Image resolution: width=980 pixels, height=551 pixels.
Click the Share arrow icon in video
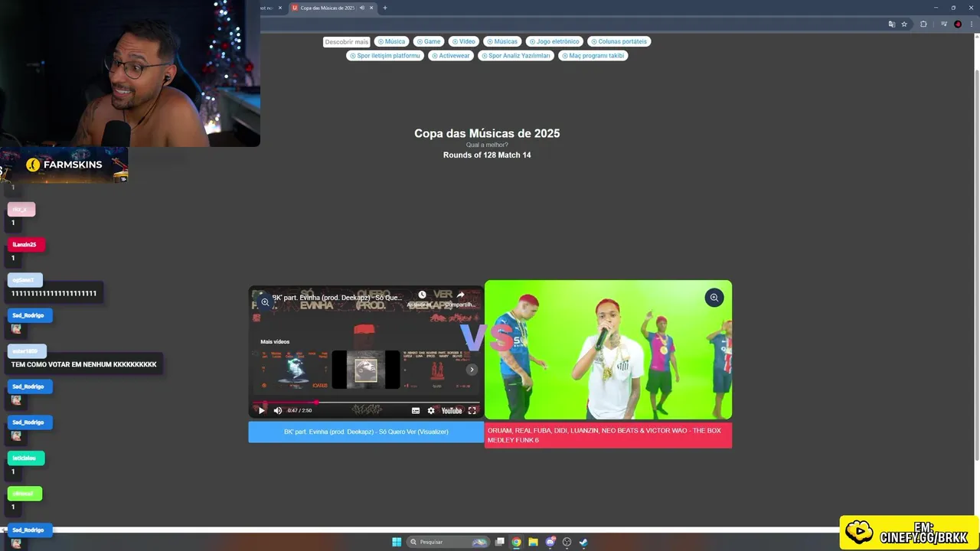[x=460, y=295]
